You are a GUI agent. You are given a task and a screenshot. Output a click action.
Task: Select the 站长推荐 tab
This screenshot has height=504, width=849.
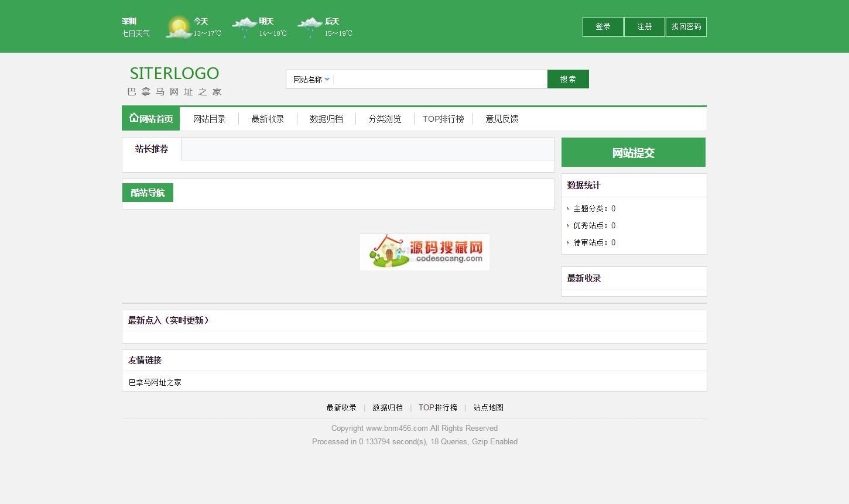152,149
